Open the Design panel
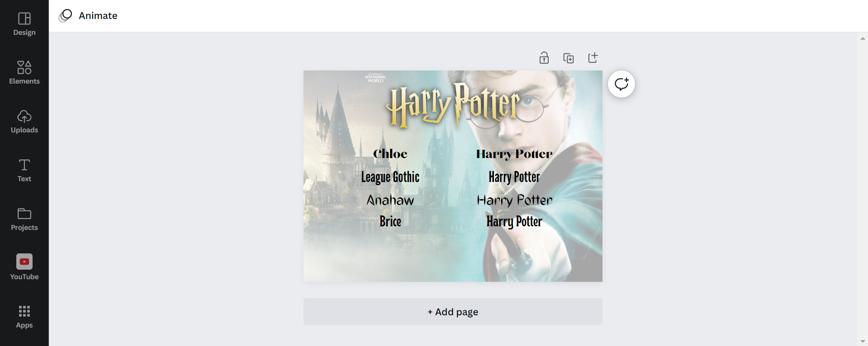The image size is (868, 346). click(x=24, y=24)
